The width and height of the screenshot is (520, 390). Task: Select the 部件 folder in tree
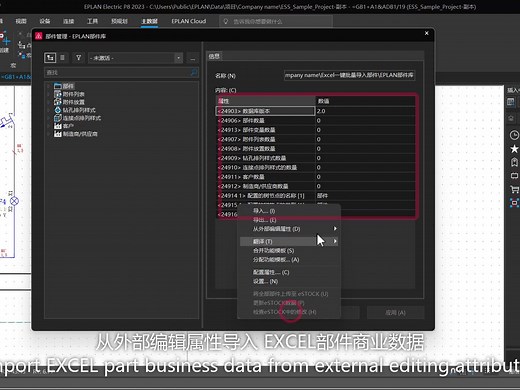coord(68,86)
